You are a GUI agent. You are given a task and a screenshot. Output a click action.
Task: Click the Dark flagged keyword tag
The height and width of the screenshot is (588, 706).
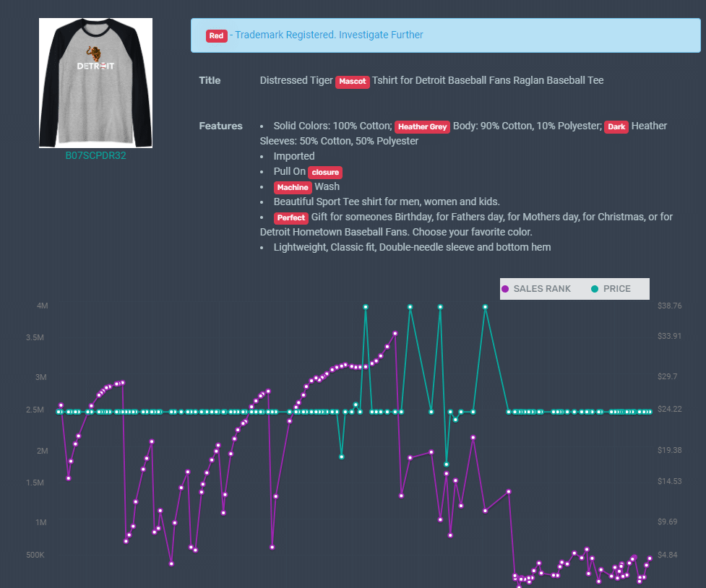pos(616,127)
